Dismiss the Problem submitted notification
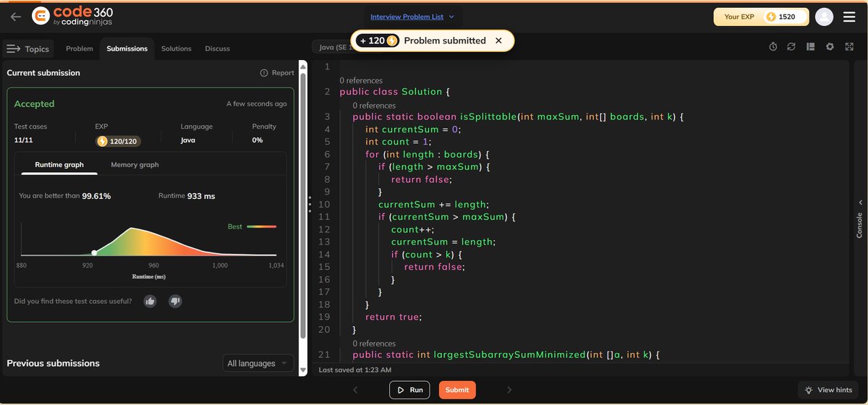The image size is (868, 405). [498, 40]
